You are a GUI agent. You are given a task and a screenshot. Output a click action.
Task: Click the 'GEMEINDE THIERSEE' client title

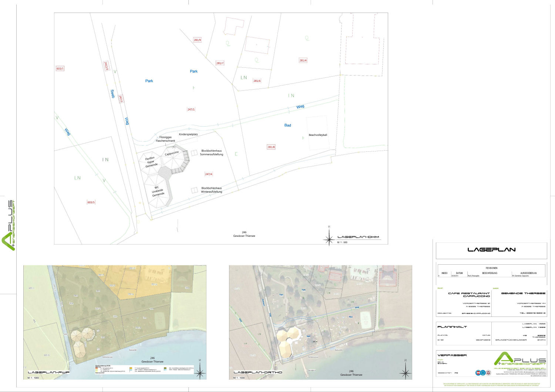523,293
